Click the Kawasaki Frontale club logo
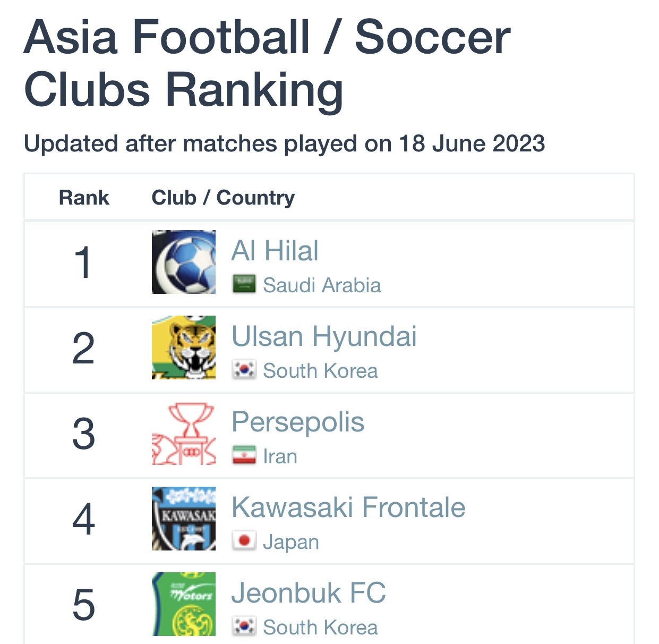Image resolution: width=659 pixels, height=644 pixels. click(x=184, y=519)
